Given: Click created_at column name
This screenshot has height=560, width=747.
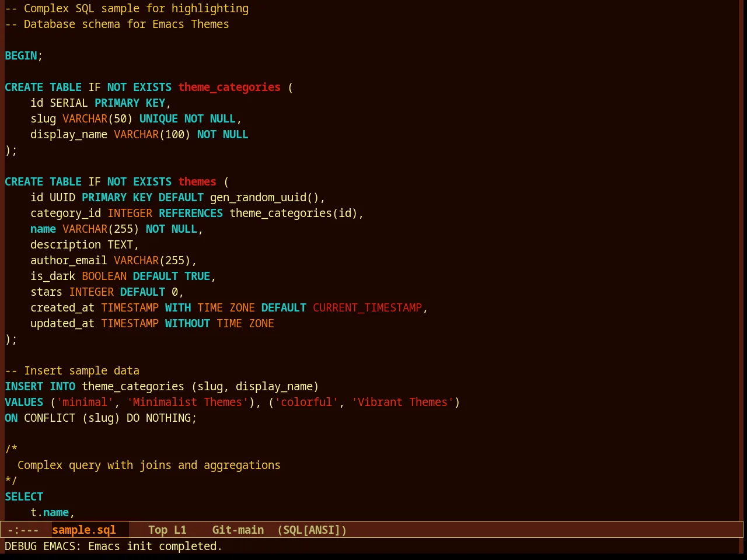Looking at the screenshot, I should pos(62,307).
